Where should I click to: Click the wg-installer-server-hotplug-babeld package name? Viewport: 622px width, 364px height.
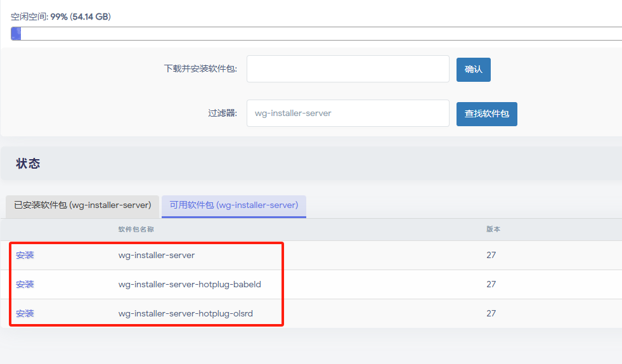[x=190, y=284]
